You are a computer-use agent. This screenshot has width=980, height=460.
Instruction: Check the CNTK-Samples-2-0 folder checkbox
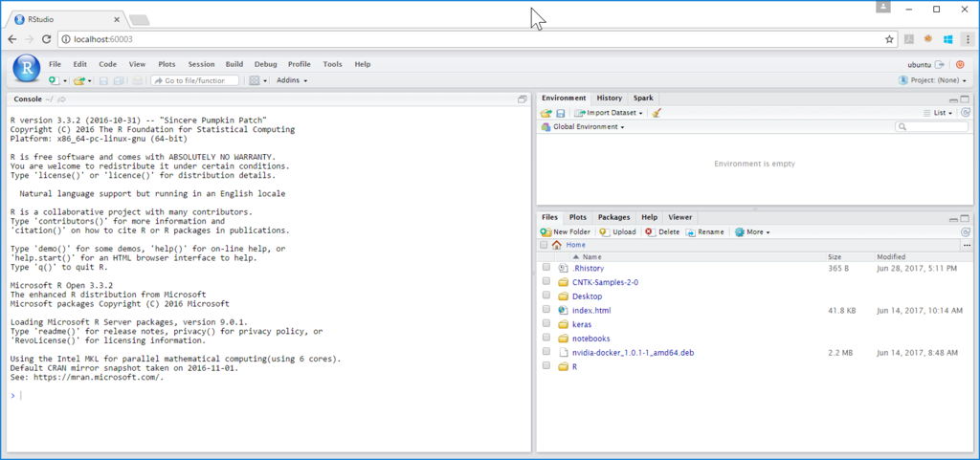(546, 281)
